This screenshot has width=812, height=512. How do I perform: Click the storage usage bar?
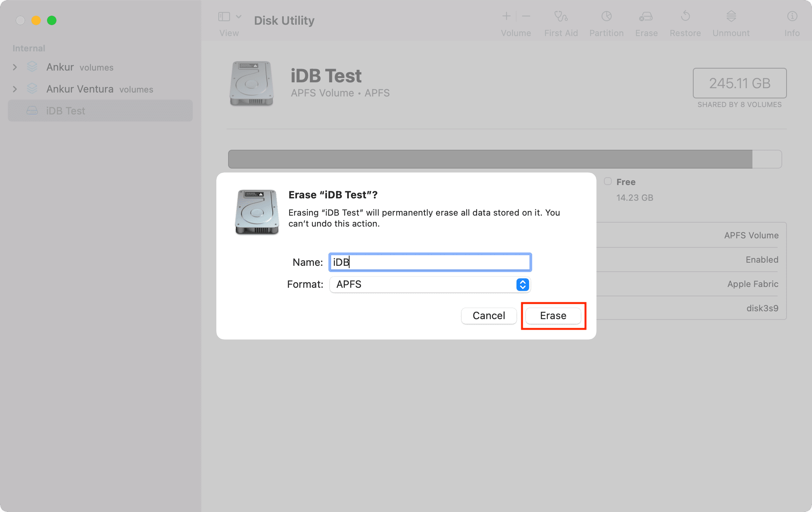(505, 159)
